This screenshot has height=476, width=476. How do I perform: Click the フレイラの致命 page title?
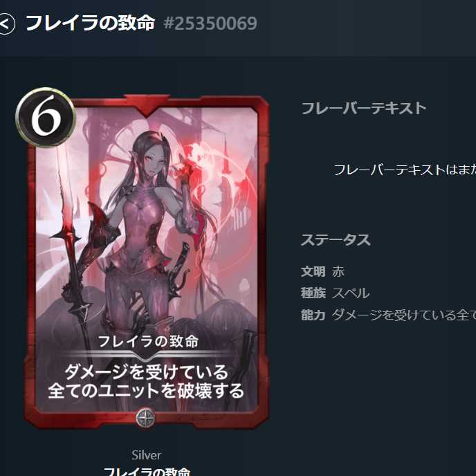tap(90, 23)
